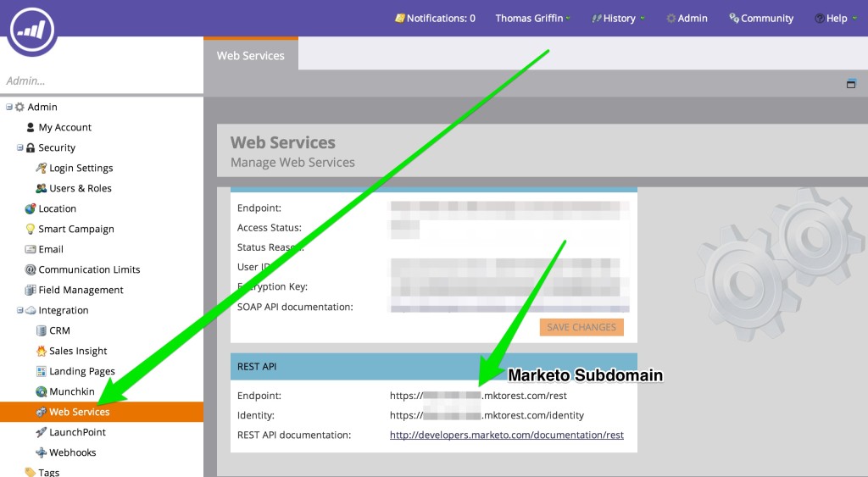Click the Users & Roles icon
868x477 pixels.
pyautogui.click(x=41, y=188)
